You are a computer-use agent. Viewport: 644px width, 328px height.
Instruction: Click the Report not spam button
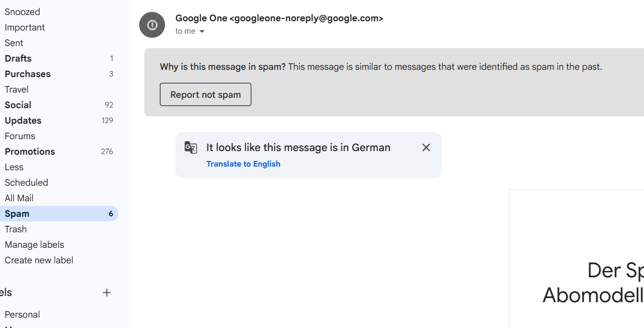(205, 94)
